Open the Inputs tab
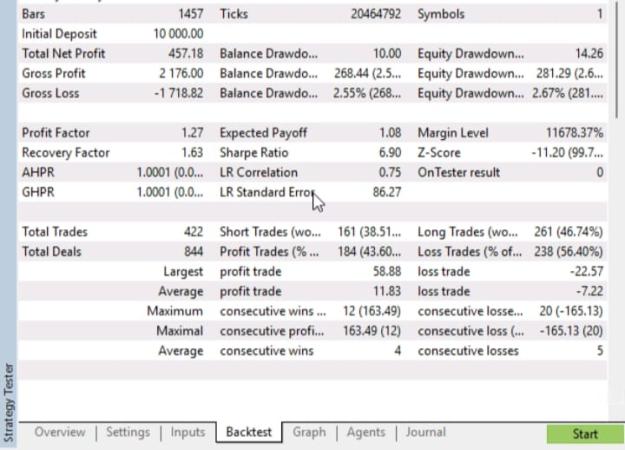This screenshot has width=625, height=450. click(188, 432)
